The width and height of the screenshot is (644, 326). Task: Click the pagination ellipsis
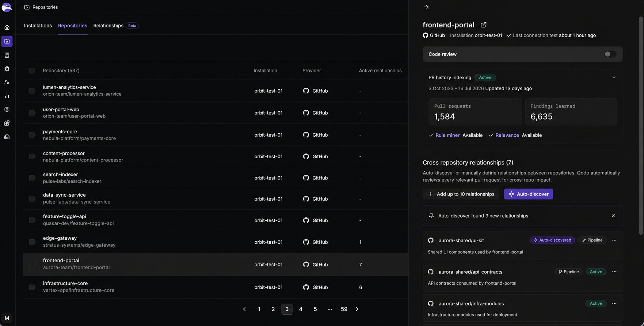click(329, 309)
